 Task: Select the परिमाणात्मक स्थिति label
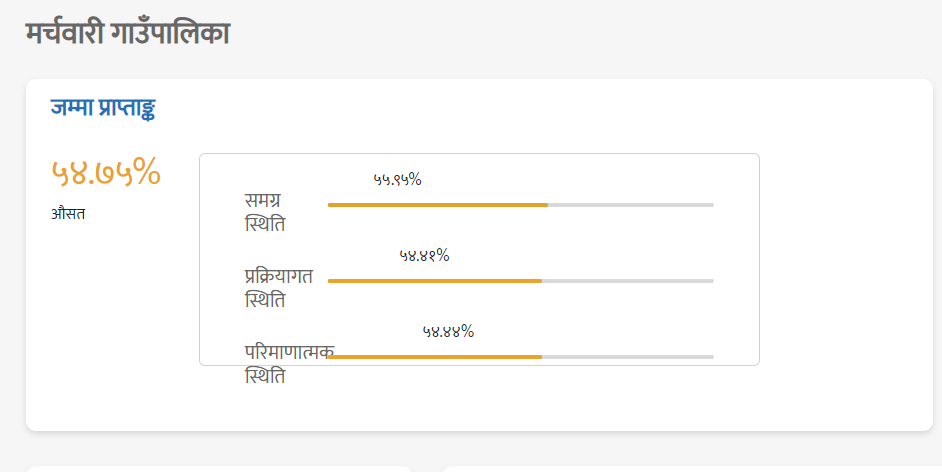[x=290, y=364]
